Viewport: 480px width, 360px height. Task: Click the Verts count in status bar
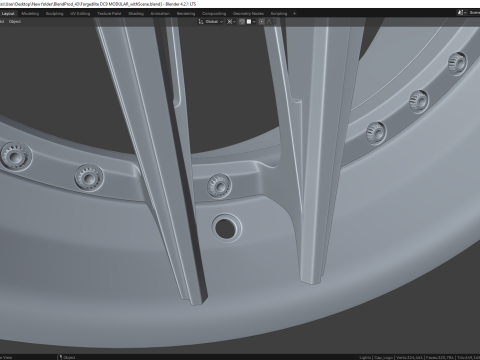pos(408,357)
